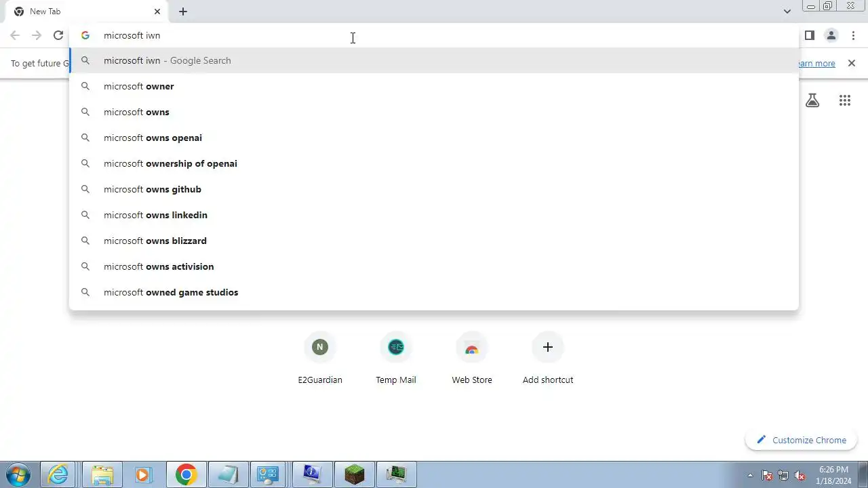Open the Control Panel taskbar icon

[269, 474]
